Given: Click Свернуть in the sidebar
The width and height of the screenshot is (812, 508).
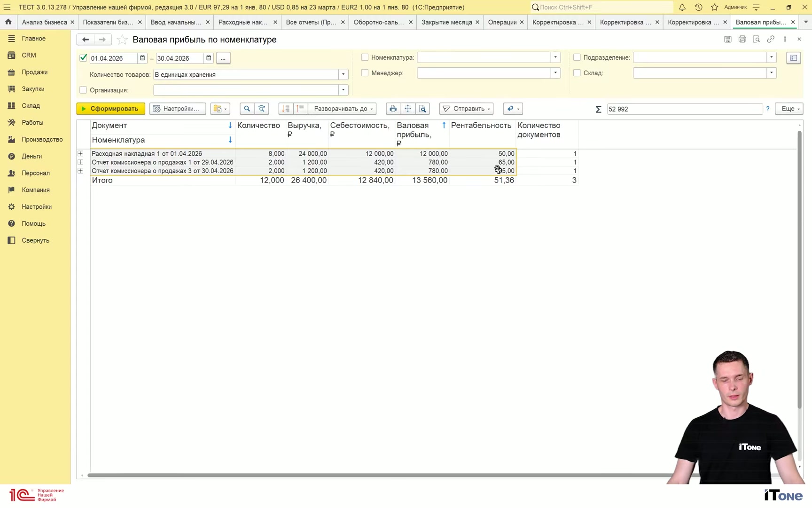Looking at the screenshot, I should click(35, 240).
